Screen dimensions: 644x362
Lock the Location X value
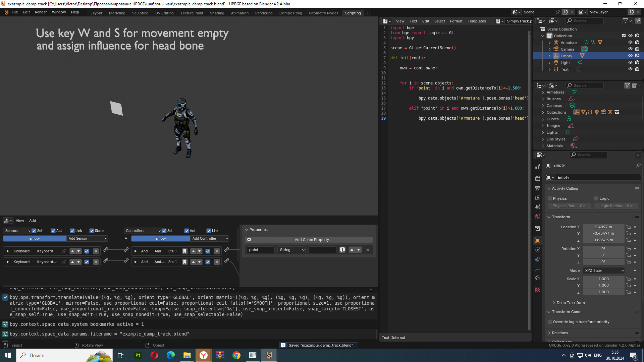click(628, 227)
